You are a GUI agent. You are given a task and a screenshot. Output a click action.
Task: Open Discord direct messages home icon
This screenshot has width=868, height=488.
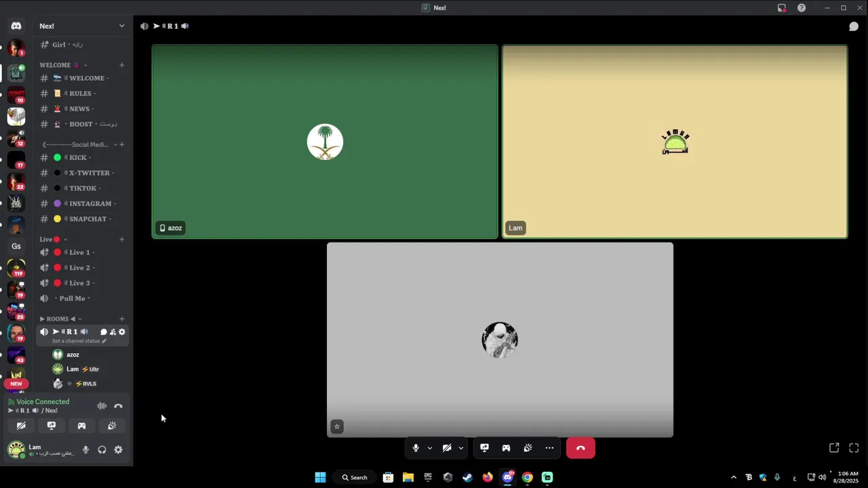[16, 26]
